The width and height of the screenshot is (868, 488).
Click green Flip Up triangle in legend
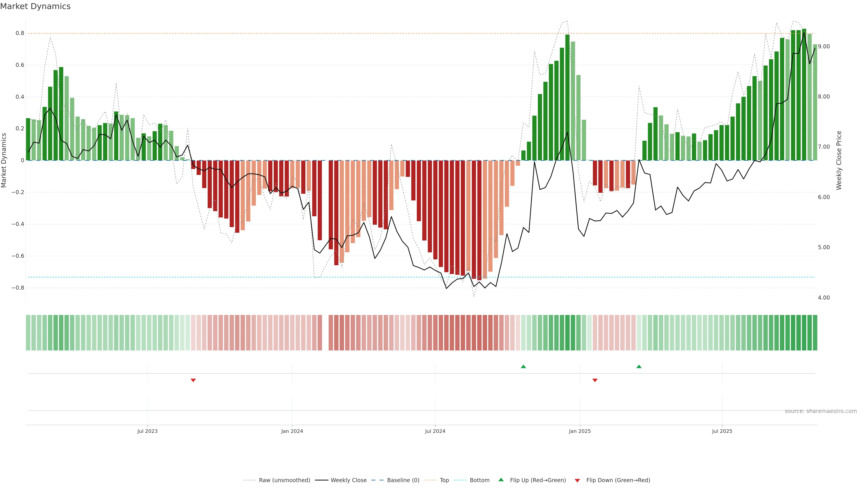[x=501, y=480]
